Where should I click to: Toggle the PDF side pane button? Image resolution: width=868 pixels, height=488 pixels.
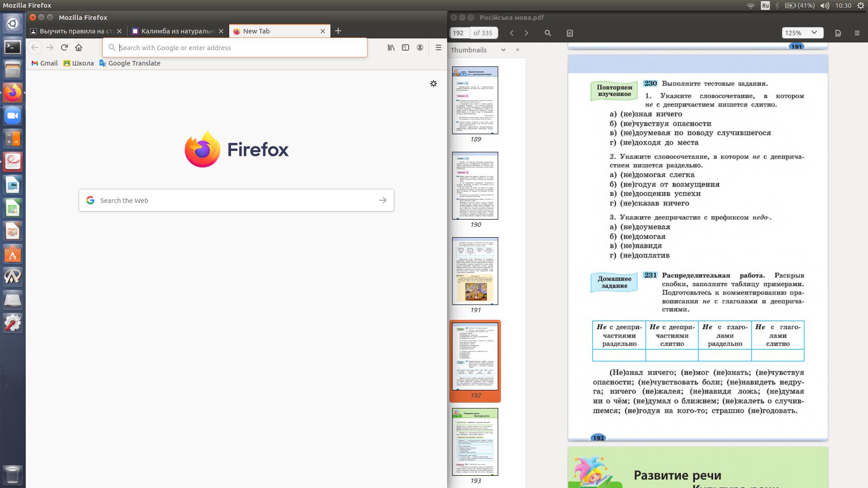click(570, 33)
